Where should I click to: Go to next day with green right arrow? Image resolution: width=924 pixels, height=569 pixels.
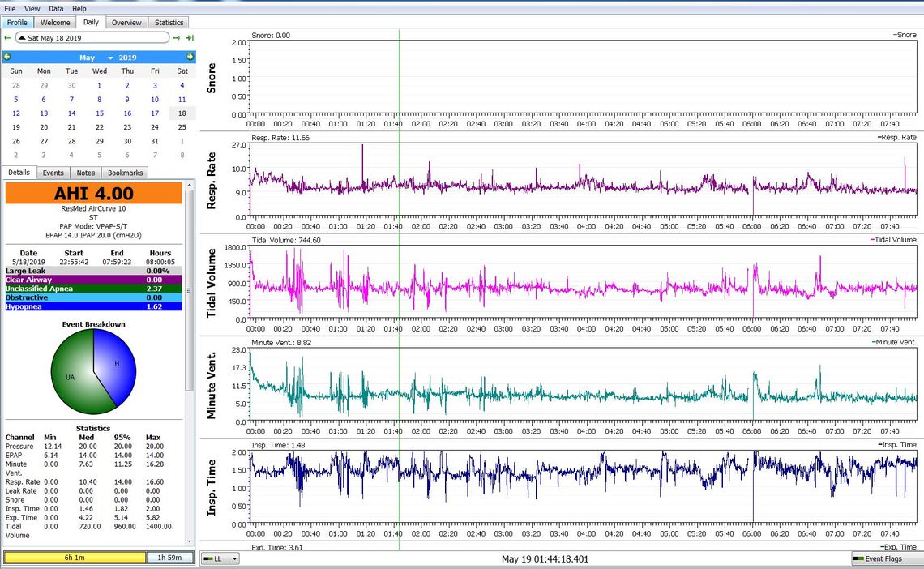pos(176,38)
